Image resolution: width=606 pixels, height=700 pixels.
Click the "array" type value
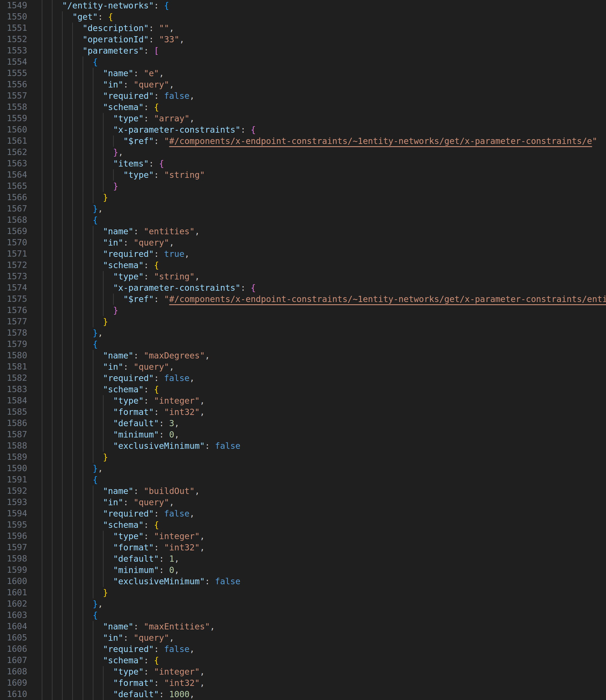172,119
